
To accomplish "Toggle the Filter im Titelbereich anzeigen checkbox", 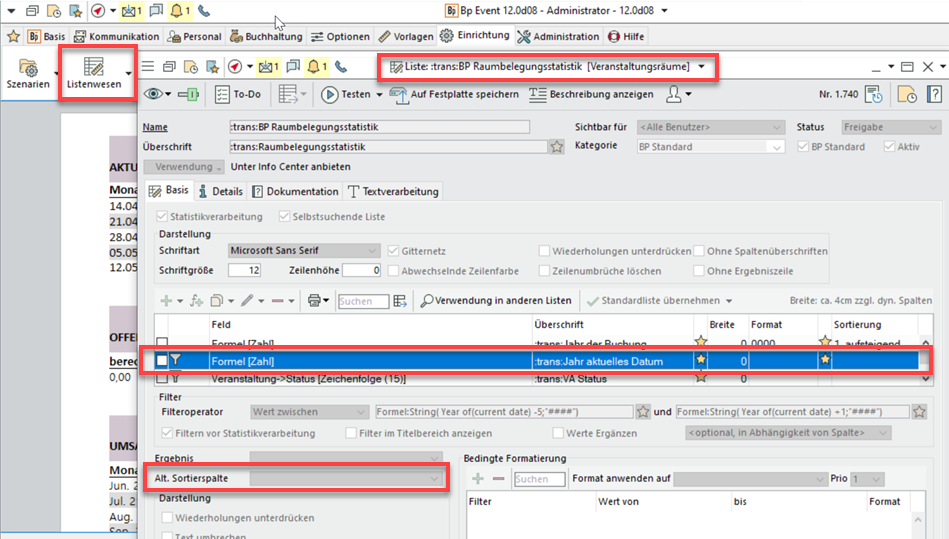I will tap(351, 433).
